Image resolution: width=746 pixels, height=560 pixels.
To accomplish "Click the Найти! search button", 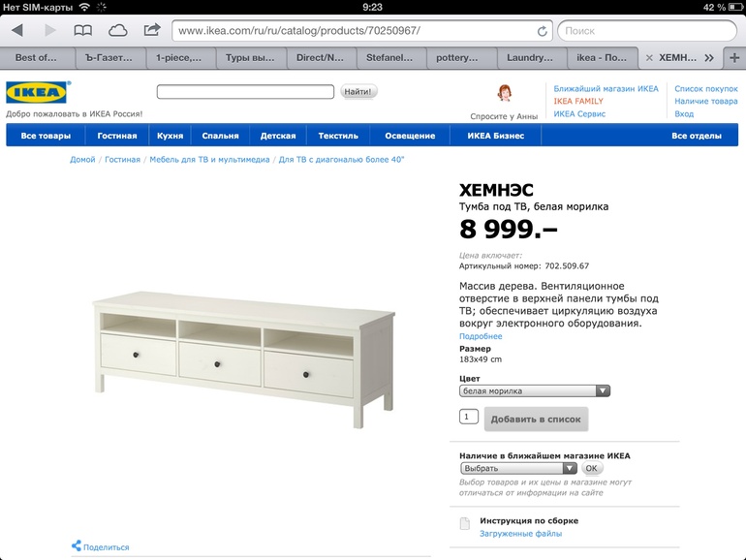I will [358, 91].
